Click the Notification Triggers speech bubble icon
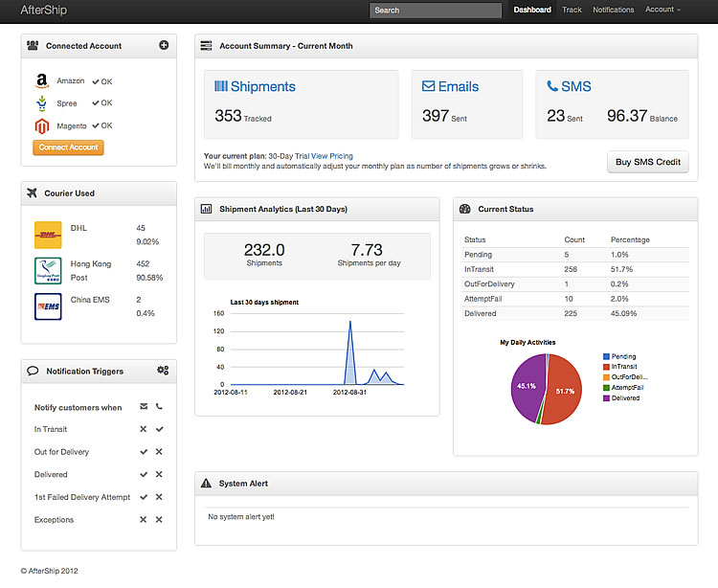 coord(33,371)
